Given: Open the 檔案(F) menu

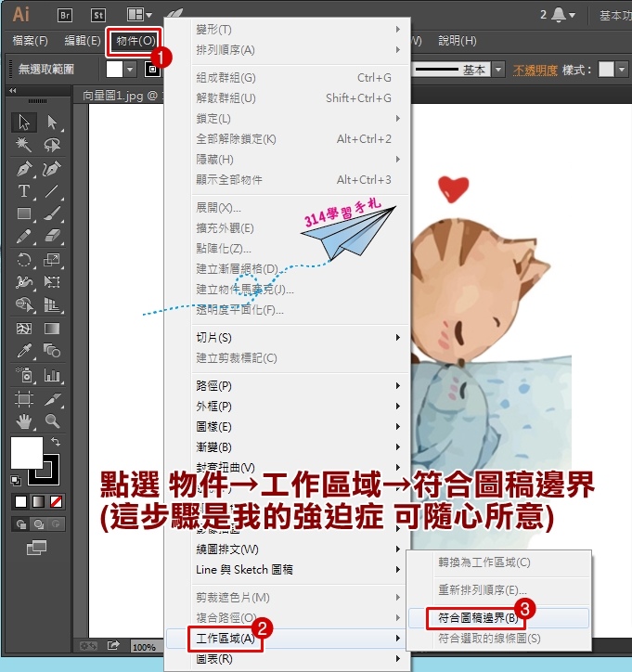Looking at the screenshot, I should tap(30, 41).
